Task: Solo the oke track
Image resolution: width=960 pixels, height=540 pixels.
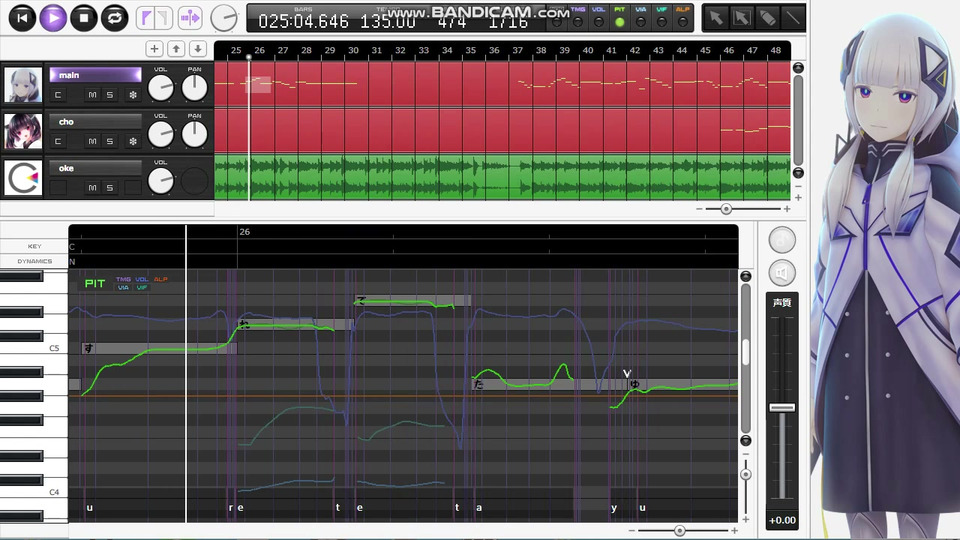Action: pyautogui.click(x=110, y=188)
